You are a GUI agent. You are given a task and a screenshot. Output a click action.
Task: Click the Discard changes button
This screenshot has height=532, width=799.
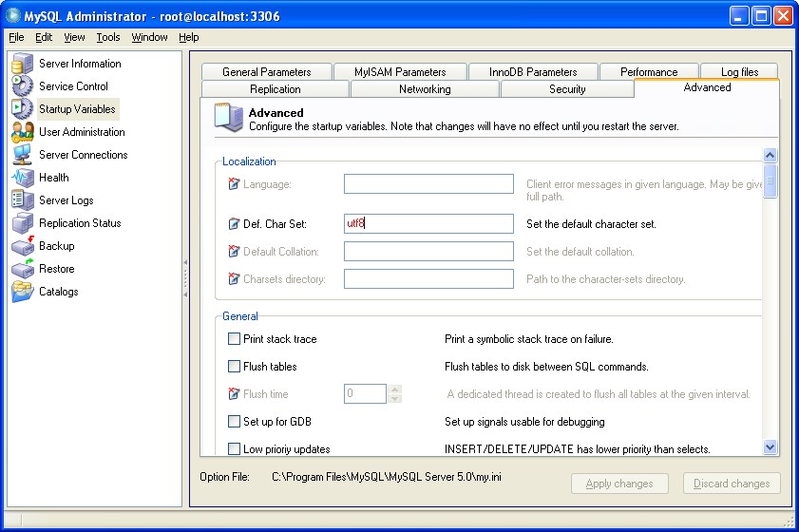[732, 484]
